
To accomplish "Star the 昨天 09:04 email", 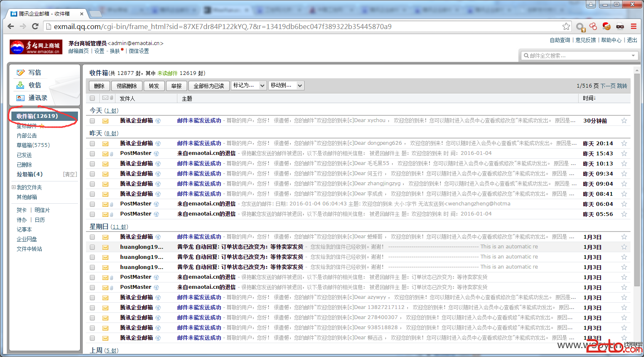I will (x=624, y=184).
